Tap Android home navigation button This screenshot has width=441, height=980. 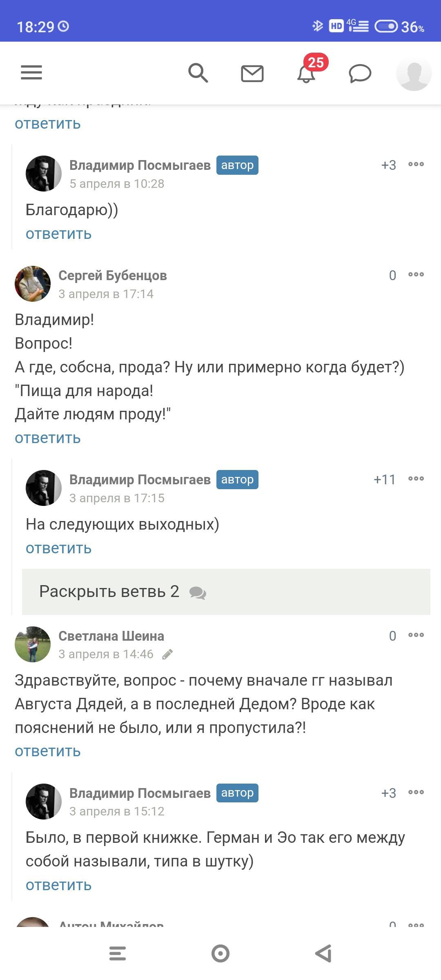click(220, 954)
